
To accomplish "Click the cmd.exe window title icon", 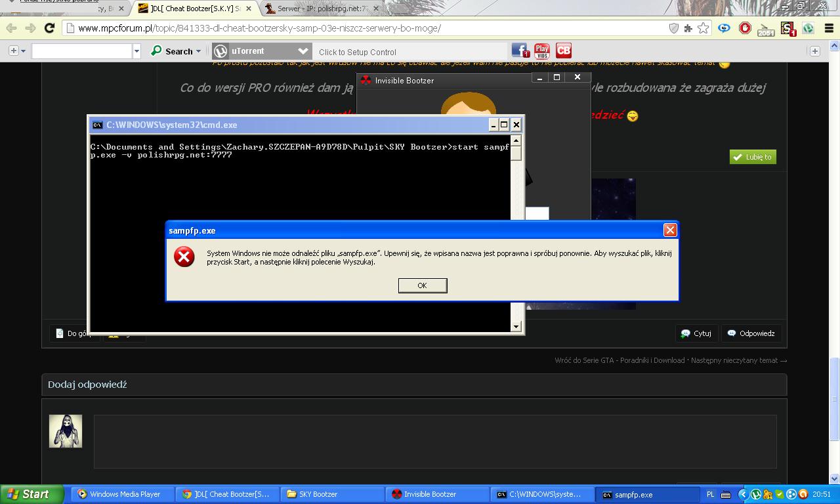I will [97, 125].
